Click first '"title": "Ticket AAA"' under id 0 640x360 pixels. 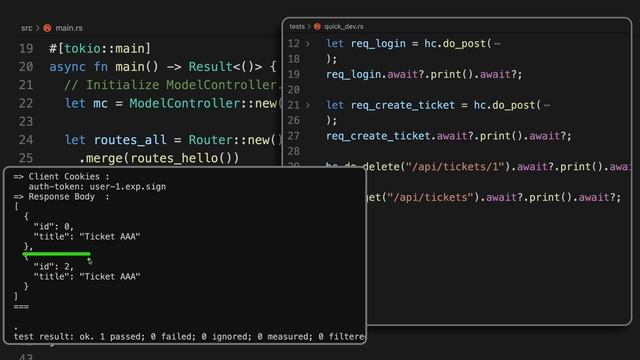click(x=87, y=236)
